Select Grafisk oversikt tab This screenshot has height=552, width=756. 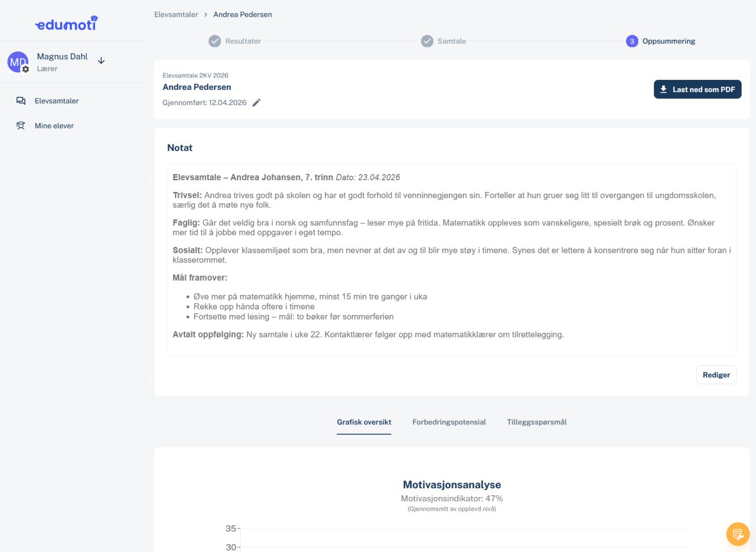pos(364,422)
